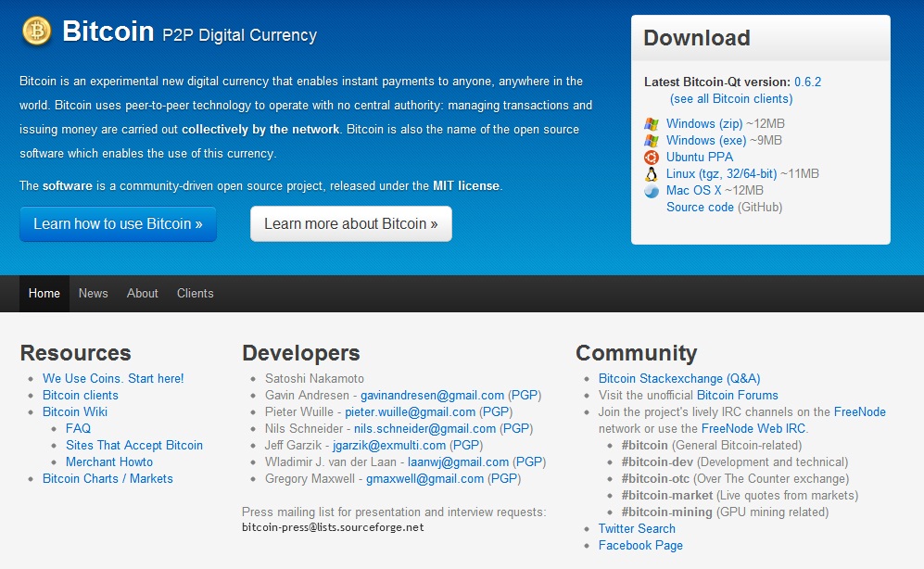The width and height of the screenshot is (924, 569).
Task: Open Bitcoin Charts / Markets link
Action: click(108, 478)
